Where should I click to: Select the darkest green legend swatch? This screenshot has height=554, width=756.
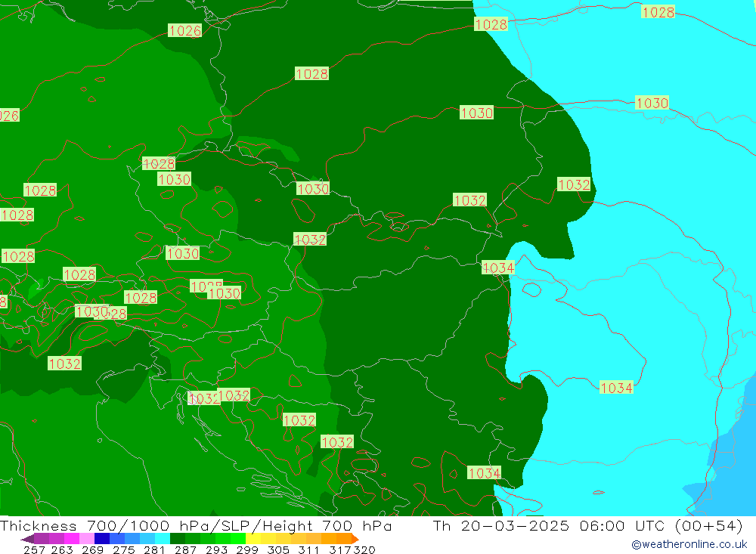pyautogui.click(x=178, y=539)
